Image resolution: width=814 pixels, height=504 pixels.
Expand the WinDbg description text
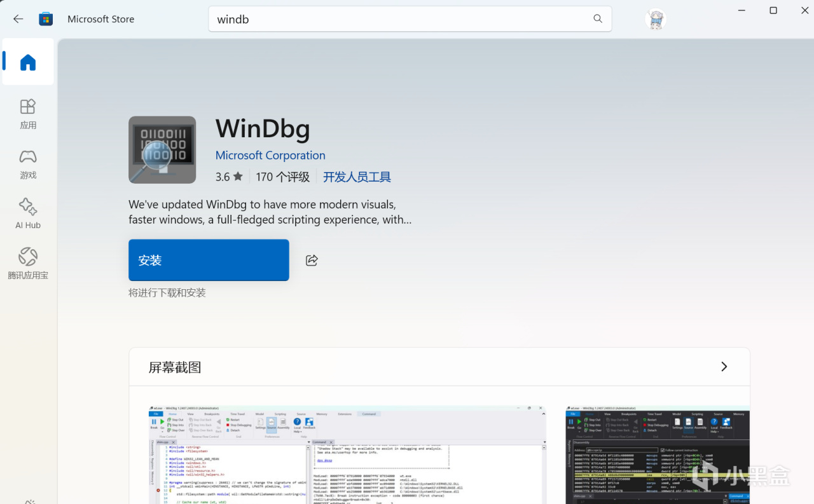[x=270, y=212]
